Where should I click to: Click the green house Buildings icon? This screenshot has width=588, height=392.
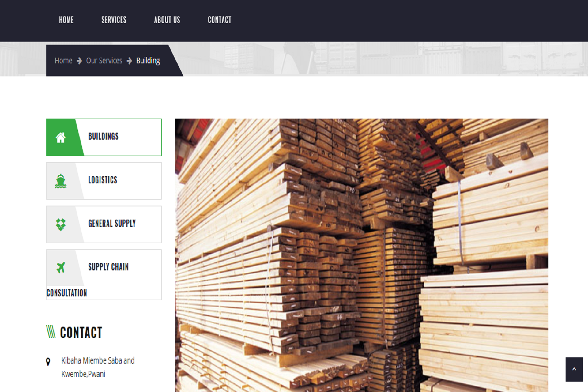61,138
